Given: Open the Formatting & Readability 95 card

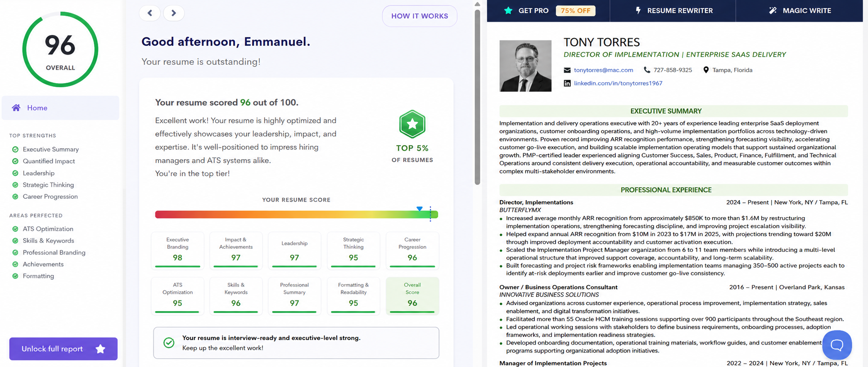Looking at the screenshot, I should [353, 296].
